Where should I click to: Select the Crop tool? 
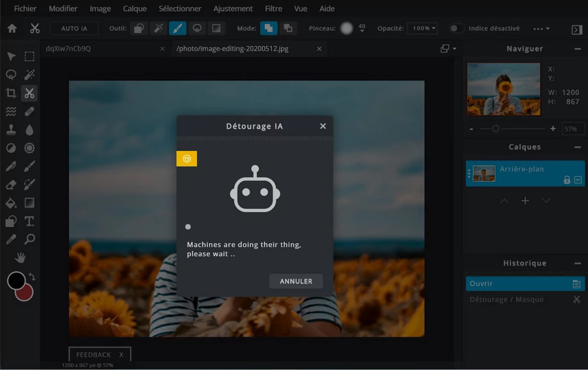(11, 93)
